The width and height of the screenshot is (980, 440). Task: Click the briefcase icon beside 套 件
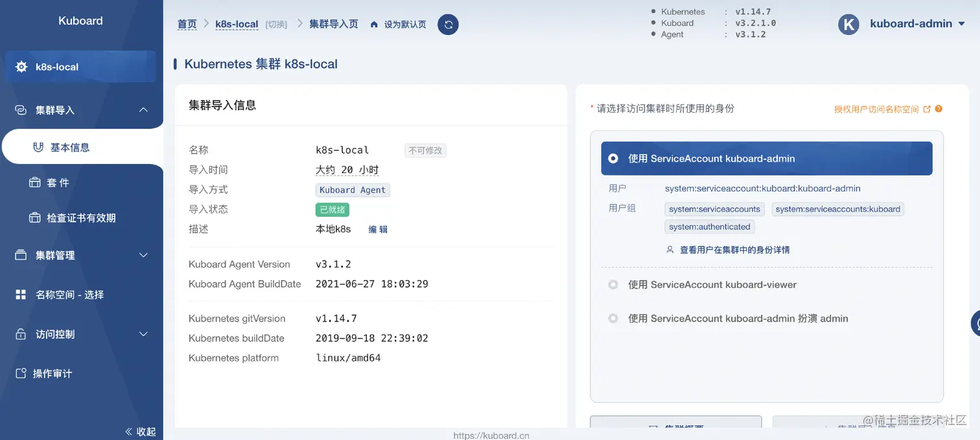[35, 183]
